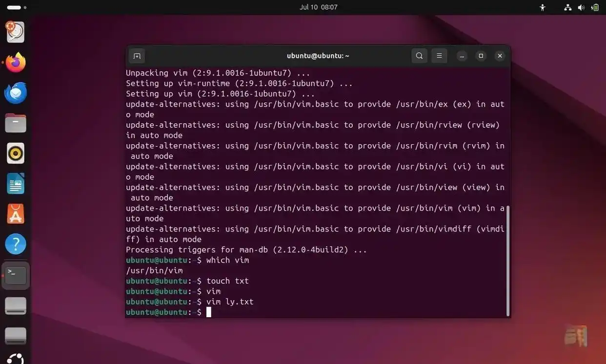Click the output line '/usr/bin/vim'
Screen dimensions: 606x364
pyautogui.click(x=154, y=270)
